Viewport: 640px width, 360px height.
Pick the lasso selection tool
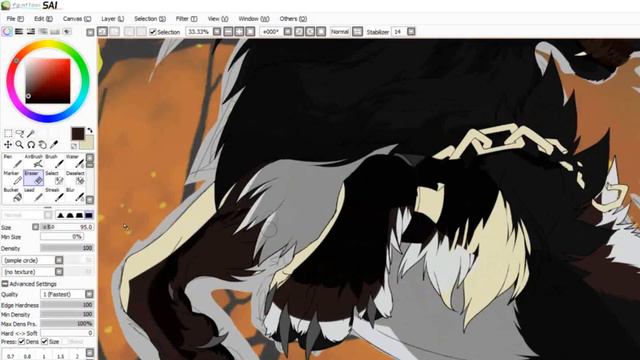coord(19,133)
